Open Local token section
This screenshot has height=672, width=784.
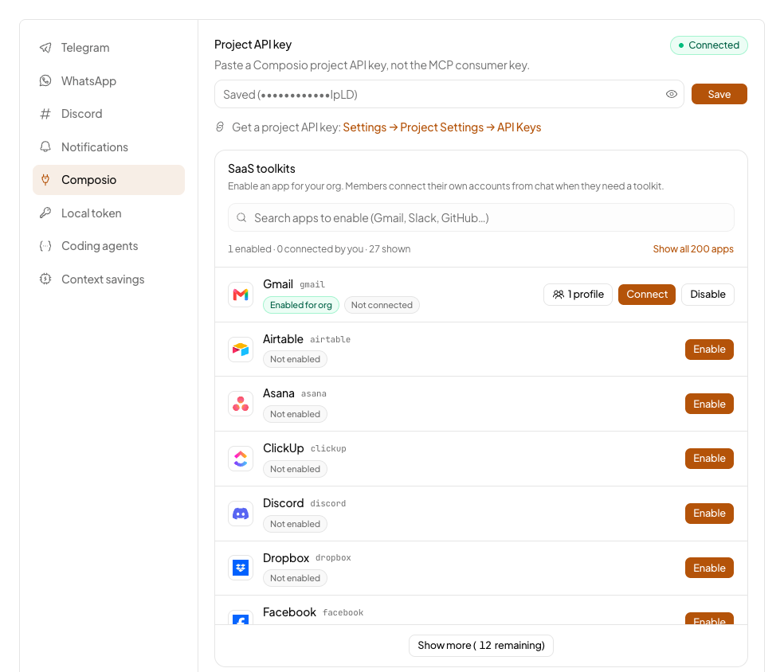pyautogui.click(x=108, y=213)
